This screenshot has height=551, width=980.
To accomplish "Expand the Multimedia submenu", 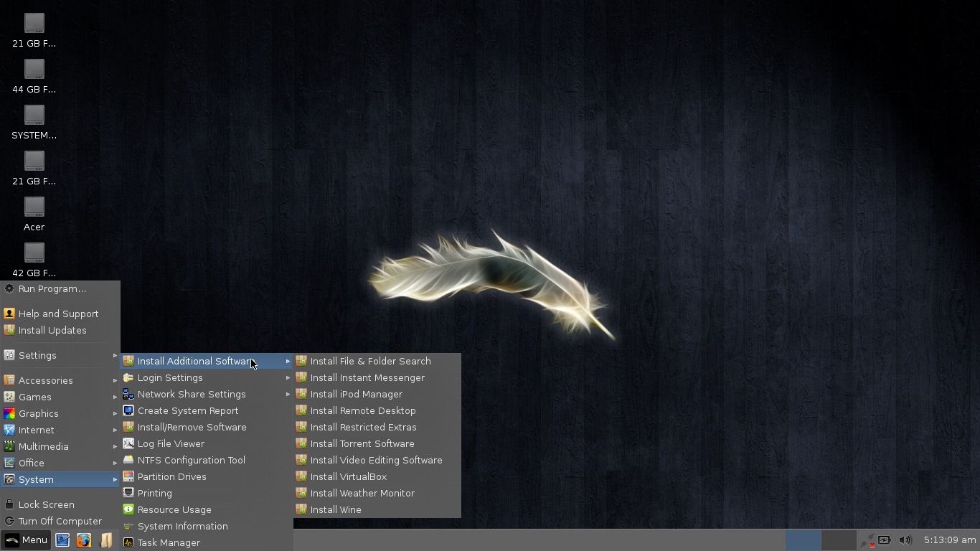I will click(60, 446).
